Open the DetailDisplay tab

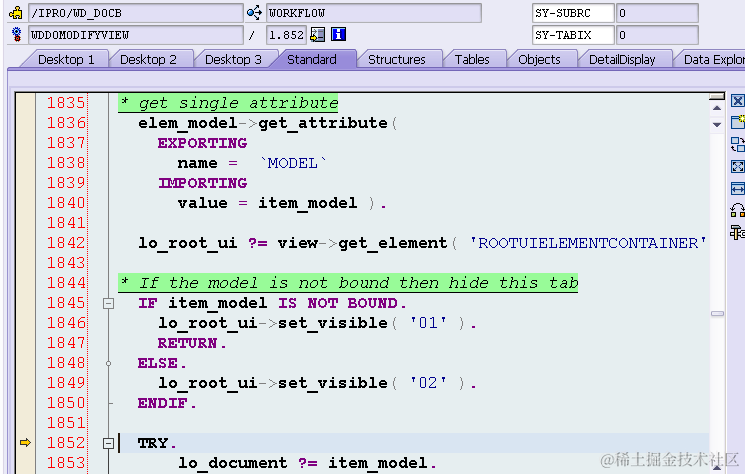(x=622, y=59)
